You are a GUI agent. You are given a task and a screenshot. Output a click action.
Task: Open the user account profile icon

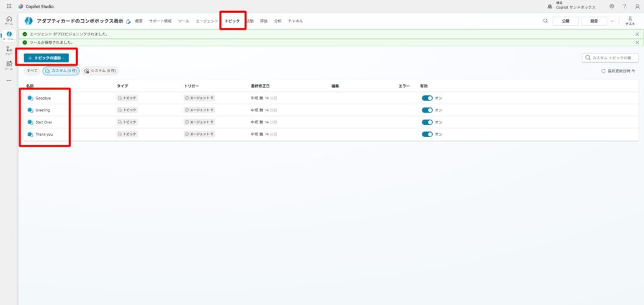[x=637, y=6]
